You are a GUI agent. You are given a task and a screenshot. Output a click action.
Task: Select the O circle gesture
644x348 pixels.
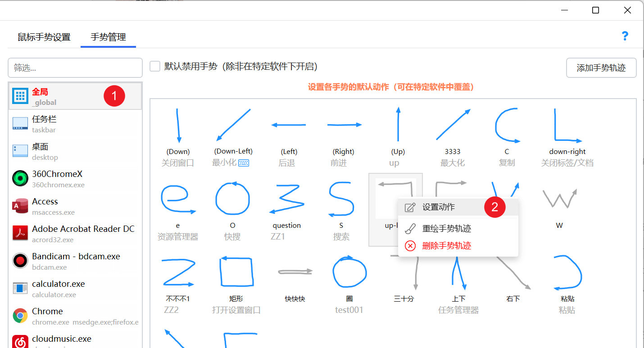click(x=232, y=198)
